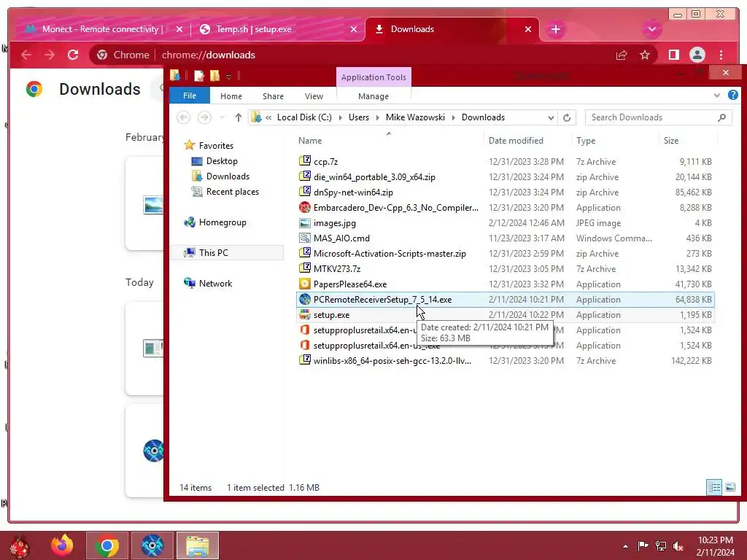Select the images.jpg file icon
Image resolution: width=747 pixels, height=560 pixels.
tap(304, 222)
